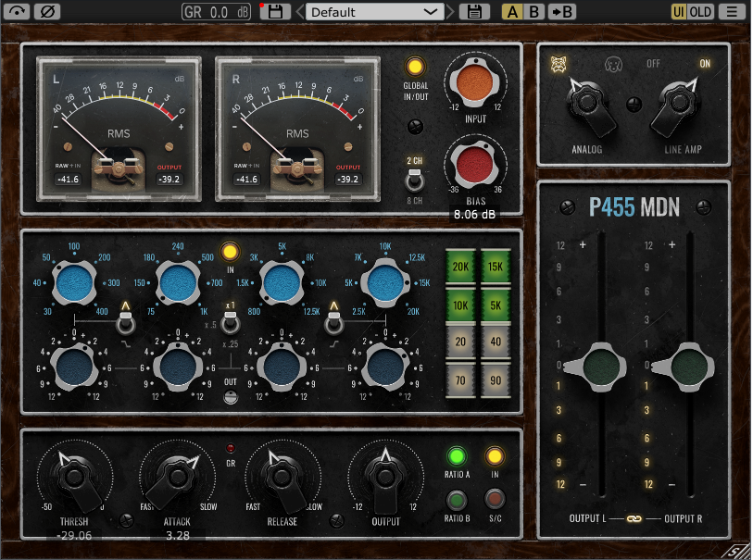
Task: Click the L meter RAW+IN -41.6 readout
Action: (68, 180)
